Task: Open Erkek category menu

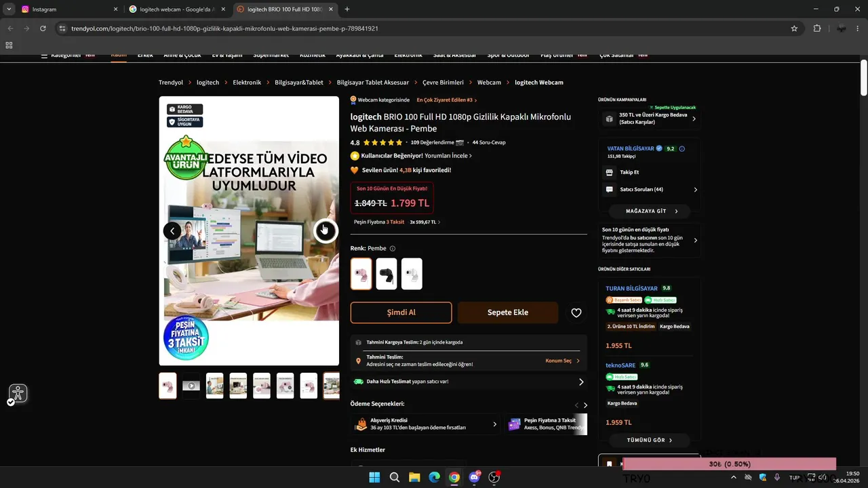Action: tap(145, 56)
